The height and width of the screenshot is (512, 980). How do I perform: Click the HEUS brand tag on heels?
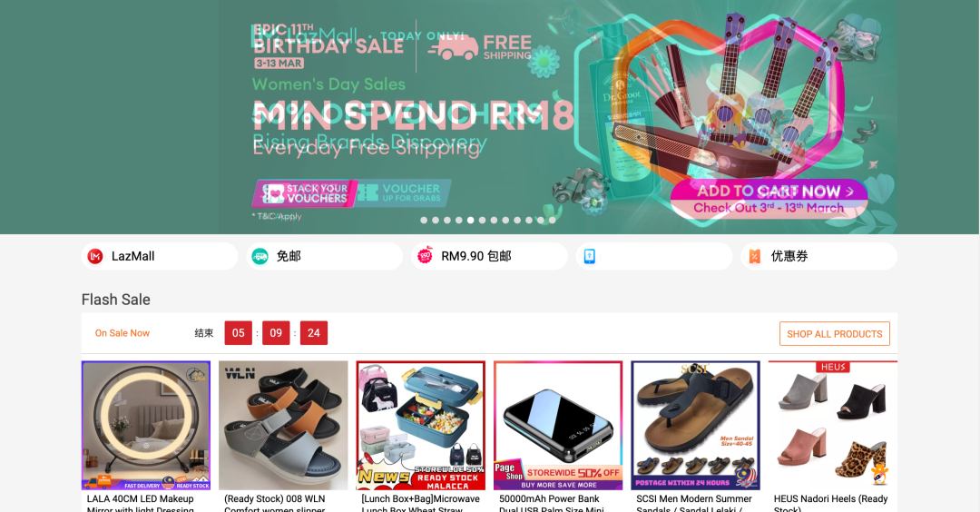point(833,367)
